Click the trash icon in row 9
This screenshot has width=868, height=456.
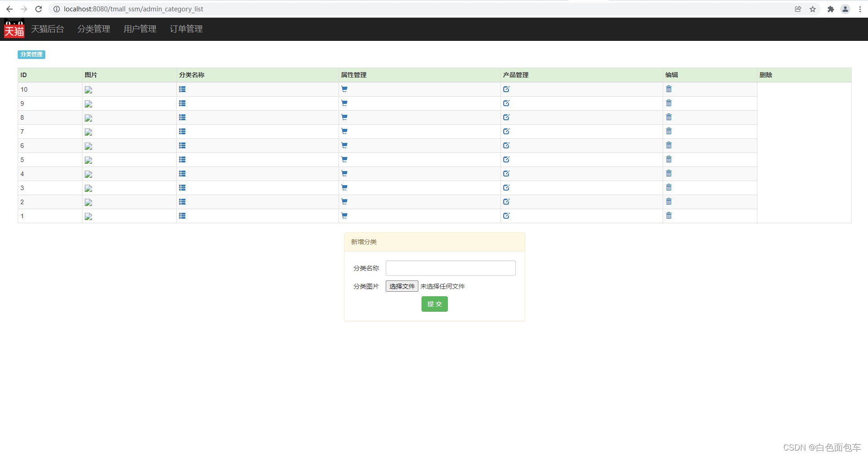pyautogui.click(x=669, y=103)
